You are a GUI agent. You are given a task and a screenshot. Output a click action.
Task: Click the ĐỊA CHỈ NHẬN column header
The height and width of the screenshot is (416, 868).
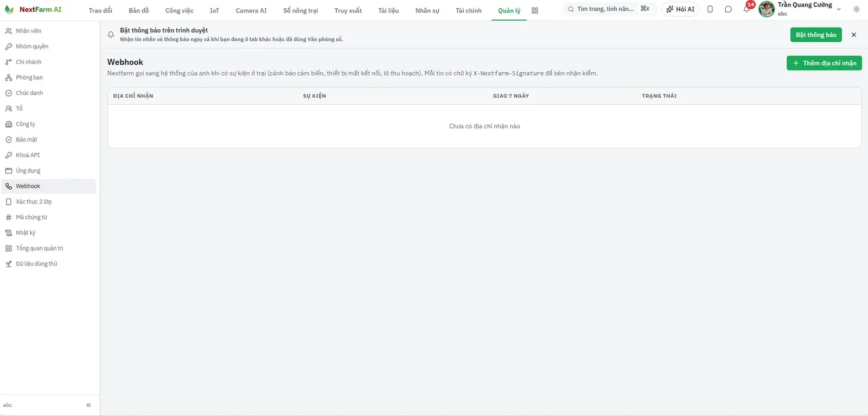click(x=133, y=96)
